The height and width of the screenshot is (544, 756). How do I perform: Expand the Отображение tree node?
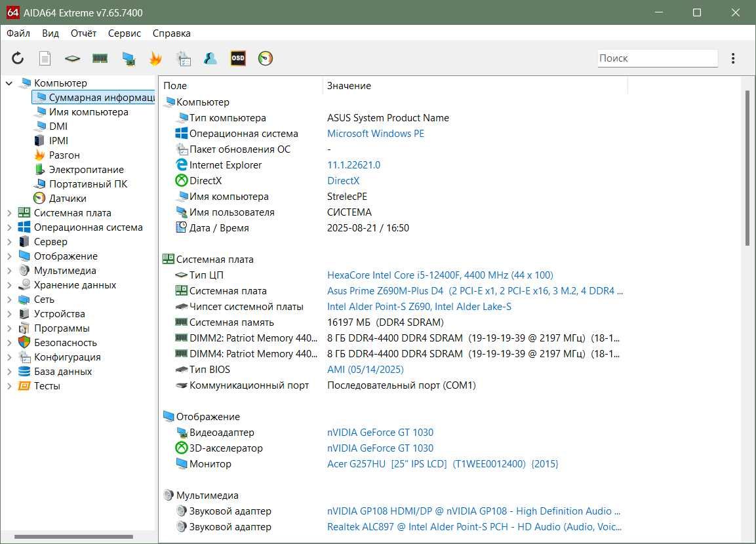click(9, 256)
